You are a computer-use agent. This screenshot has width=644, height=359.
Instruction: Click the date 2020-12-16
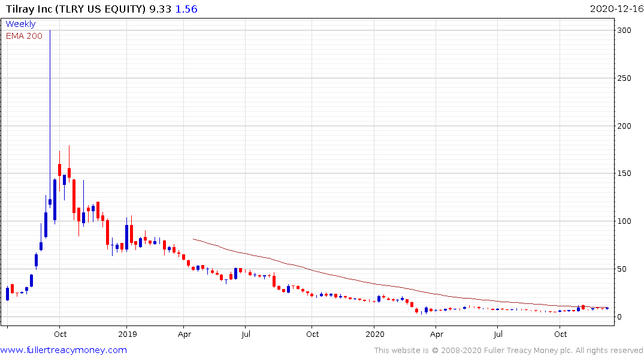(616, 9)
